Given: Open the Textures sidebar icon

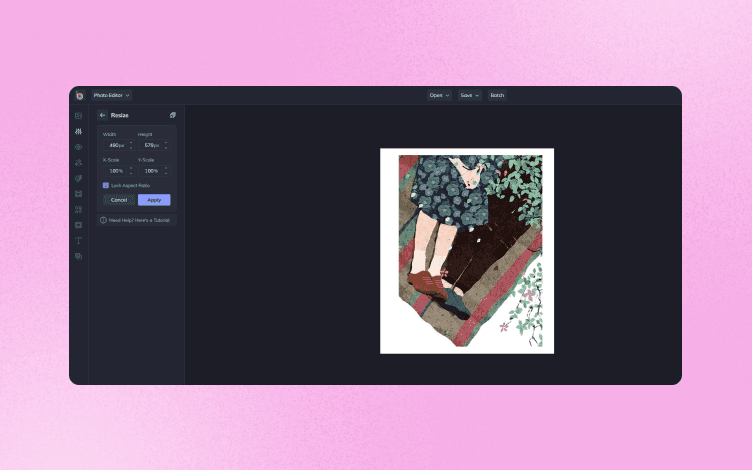Looking at the screenshot, I should coord(79,256).
